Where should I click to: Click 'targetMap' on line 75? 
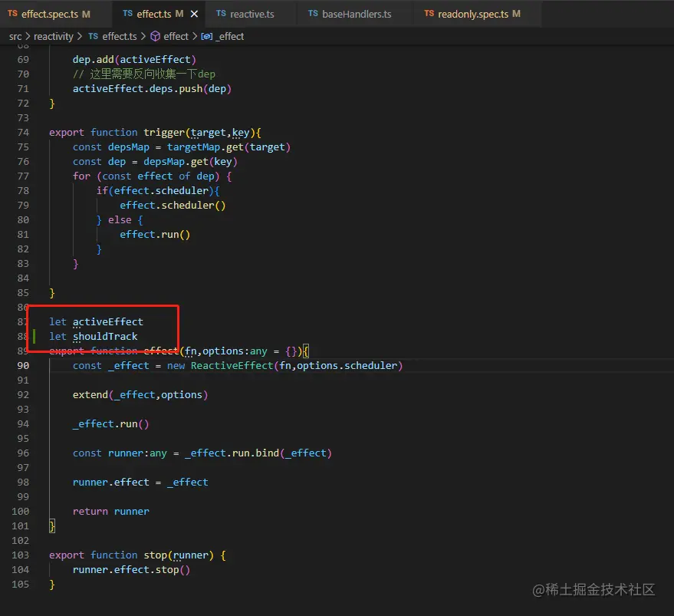(193, 147)
